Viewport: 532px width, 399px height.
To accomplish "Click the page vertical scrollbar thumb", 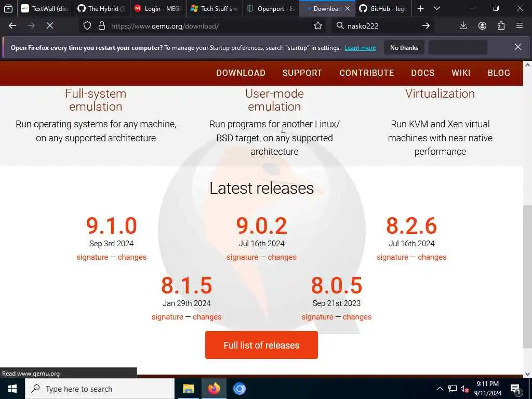I will tap(528, 276).
